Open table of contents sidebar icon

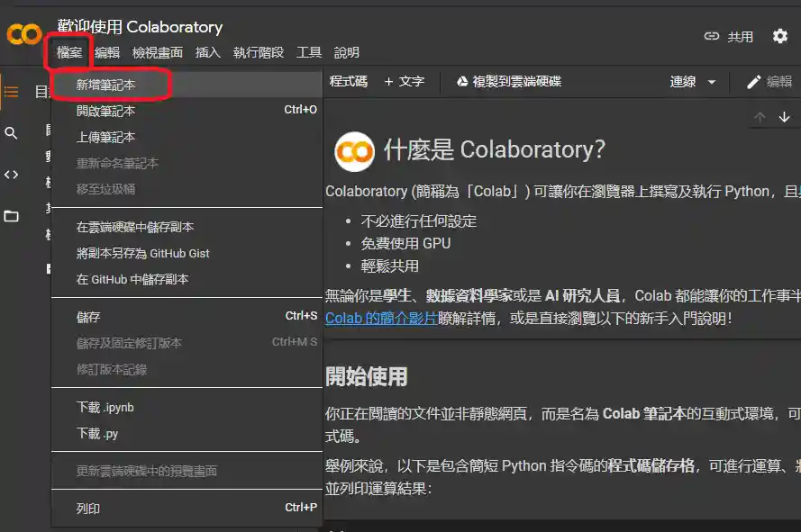pos(11,92)
